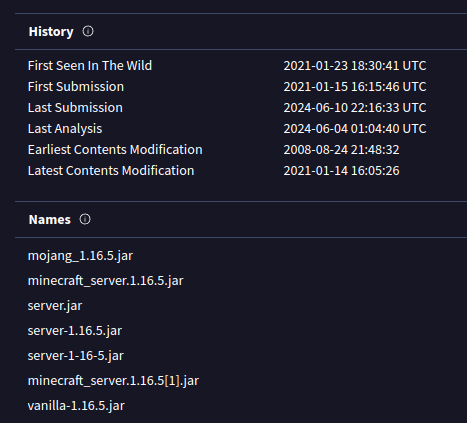The width and height of the screenshot is (467, 423).
Task: Click the Last Analysis date 2024-06-04
Action: [x=355, y=128]
